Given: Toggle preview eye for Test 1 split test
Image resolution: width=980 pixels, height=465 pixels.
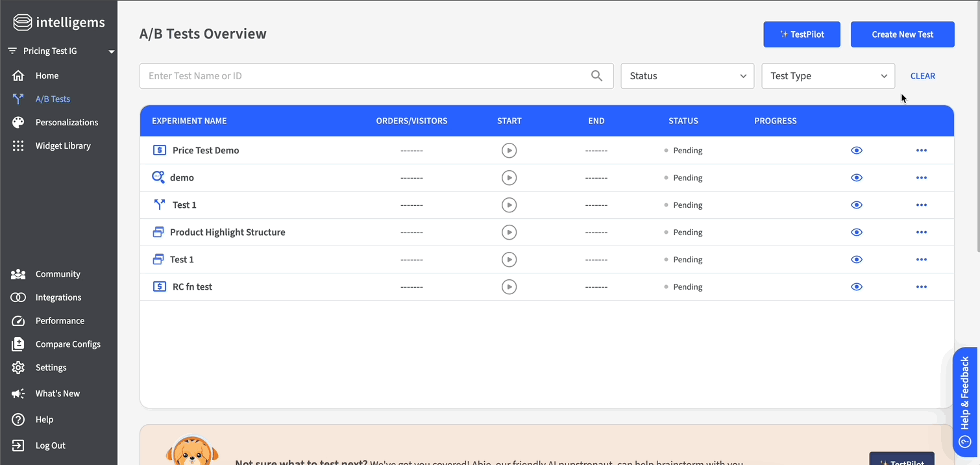Looking at the screenshot, I should tap(857, 205).
